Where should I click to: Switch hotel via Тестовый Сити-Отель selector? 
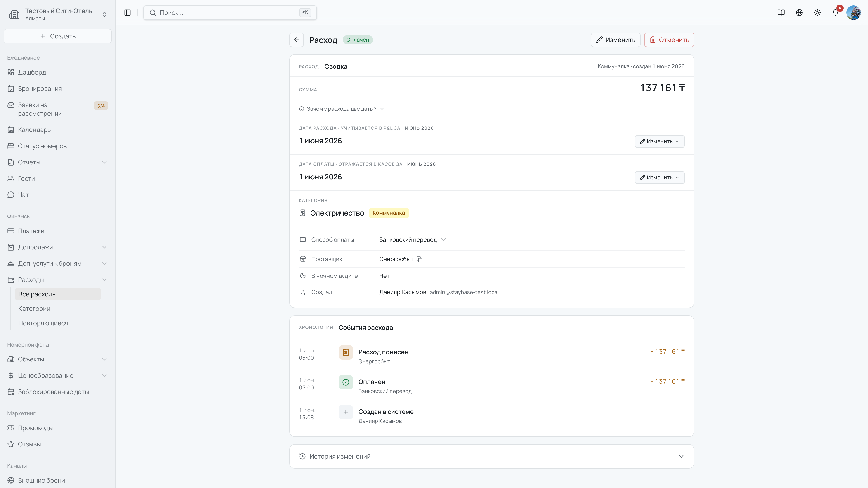pos(58,14)
